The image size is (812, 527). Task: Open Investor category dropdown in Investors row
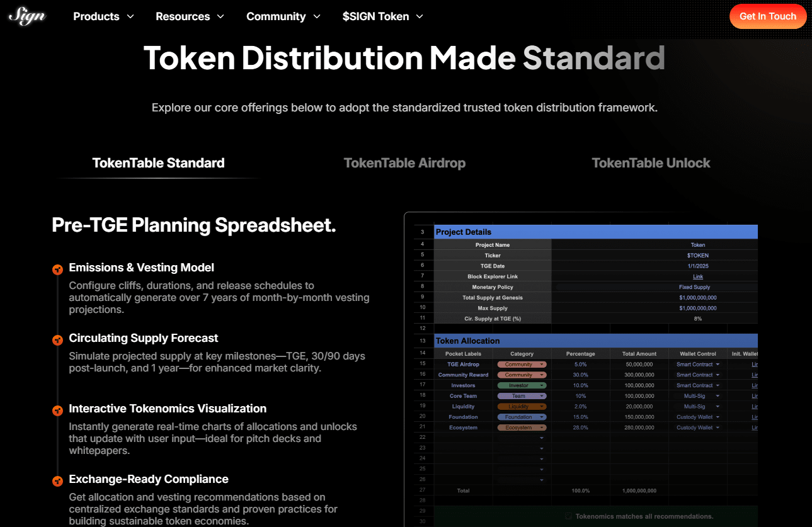click(522, 385)
